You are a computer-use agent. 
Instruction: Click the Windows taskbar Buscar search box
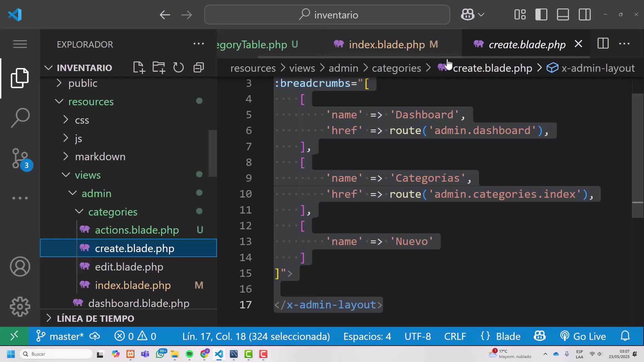coord(56,354)
